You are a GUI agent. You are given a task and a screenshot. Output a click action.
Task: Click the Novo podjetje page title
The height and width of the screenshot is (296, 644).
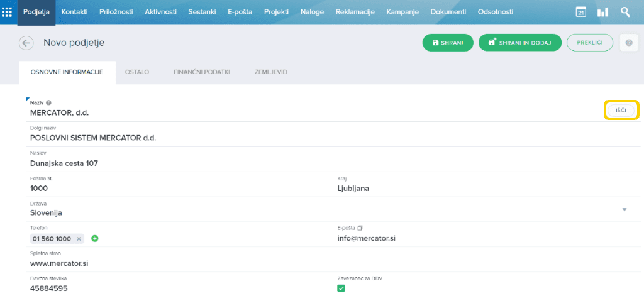click(x=74, y=43)
